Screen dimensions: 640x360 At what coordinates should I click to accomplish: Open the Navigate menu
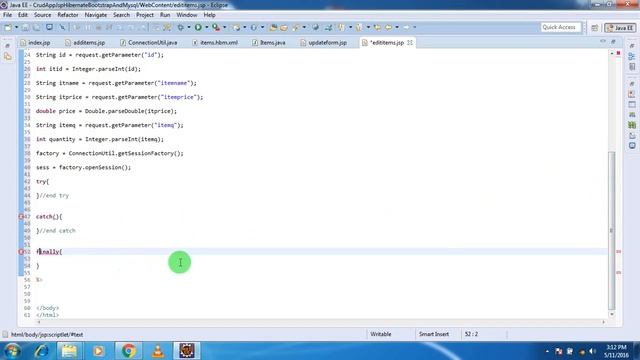[x=96, y=15]
